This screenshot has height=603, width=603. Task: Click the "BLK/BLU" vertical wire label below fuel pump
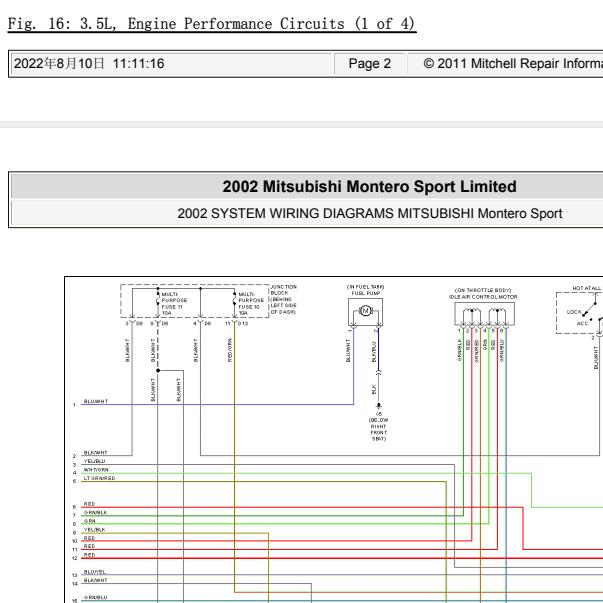pos(374,351)
